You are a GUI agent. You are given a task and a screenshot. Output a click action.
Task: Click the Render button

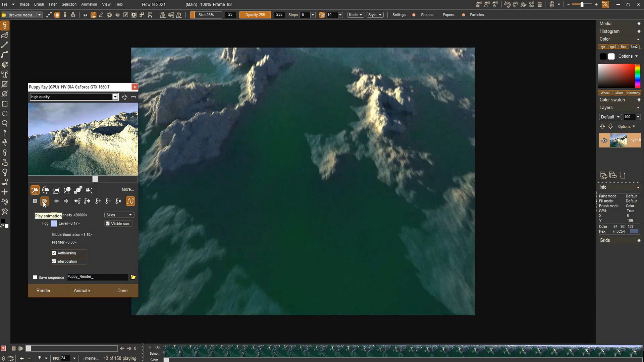click(x=44, y=291)
